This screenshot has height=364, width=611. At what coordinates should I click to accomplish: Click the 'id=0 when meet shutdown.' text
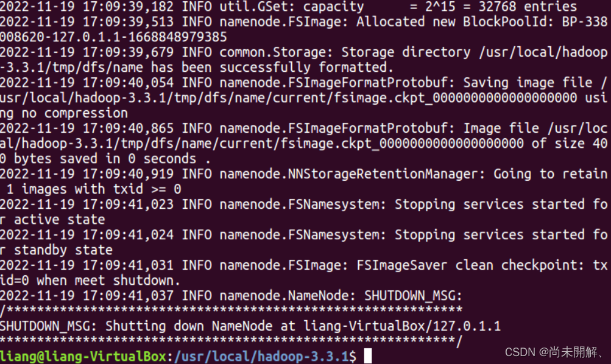pyautogui.click(x=90, y=281)
